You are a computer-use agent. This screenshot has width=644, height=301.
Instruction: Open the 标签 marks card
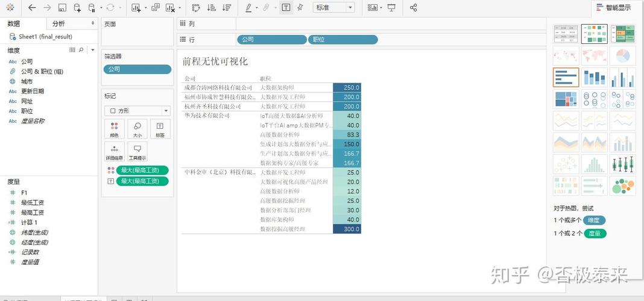click(160, 129)
